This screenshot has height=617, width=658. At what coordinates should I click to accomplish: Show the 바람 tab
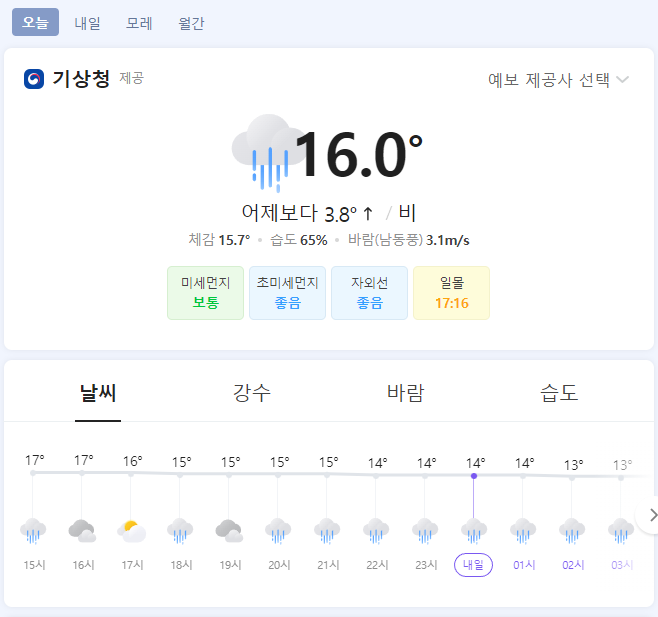click(x=405, y=392)
